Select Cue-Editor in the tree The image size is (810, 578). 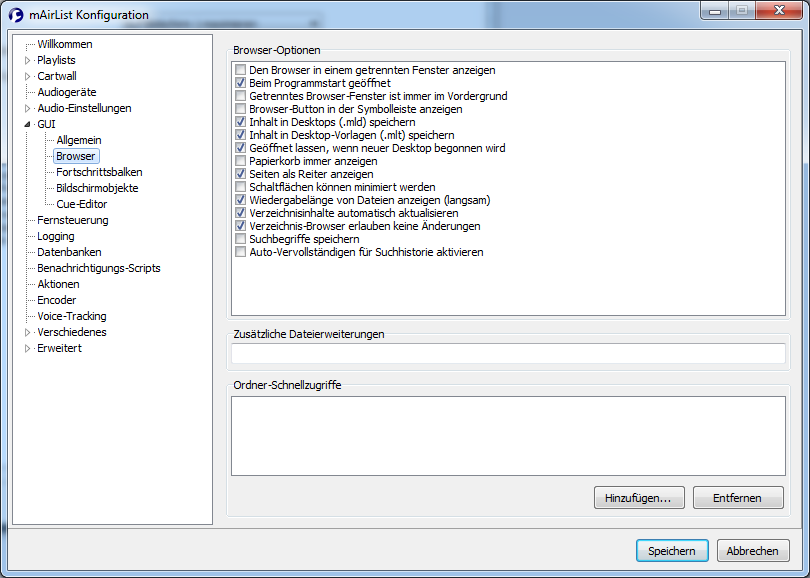point(82,204)
